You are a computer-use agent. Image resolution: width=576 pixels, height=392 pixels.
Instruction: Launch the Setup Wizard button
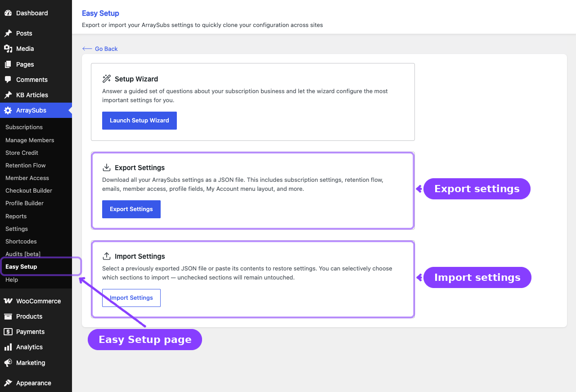pyautogui.click(x=139, y=121)
